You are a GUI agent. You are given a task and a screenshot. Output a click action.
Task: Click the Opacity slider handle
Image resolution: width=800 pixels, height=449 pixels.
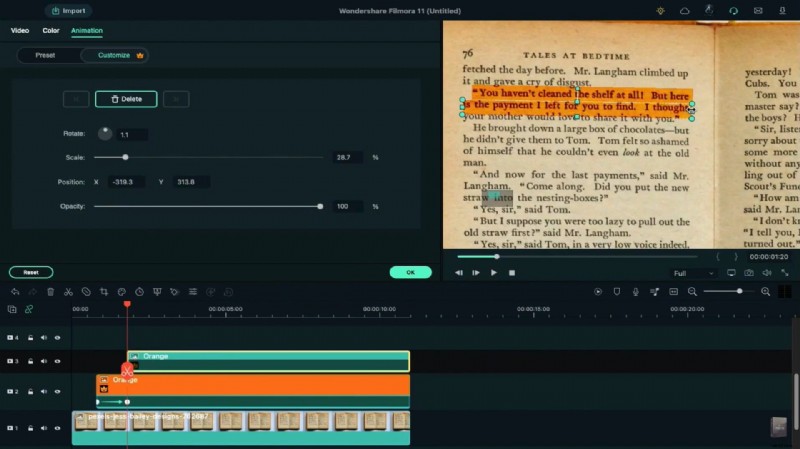pyautogui.click(x=320, y=206)
